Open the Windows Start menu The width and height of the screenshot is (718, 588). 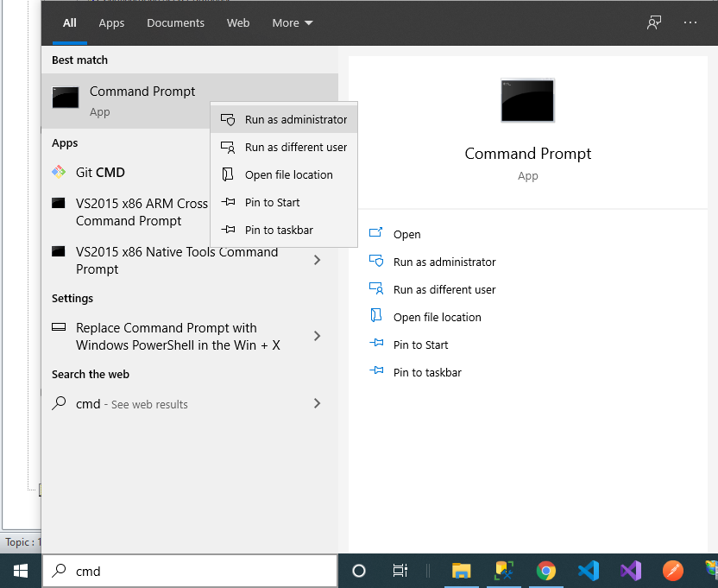pyautogui.click(x=21, y=571)
